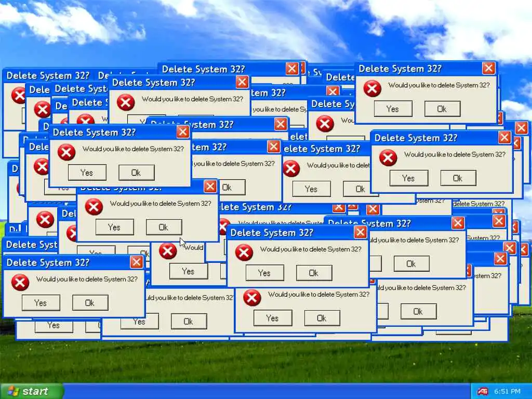Click Ok in the top-right corner dialog

442,109
